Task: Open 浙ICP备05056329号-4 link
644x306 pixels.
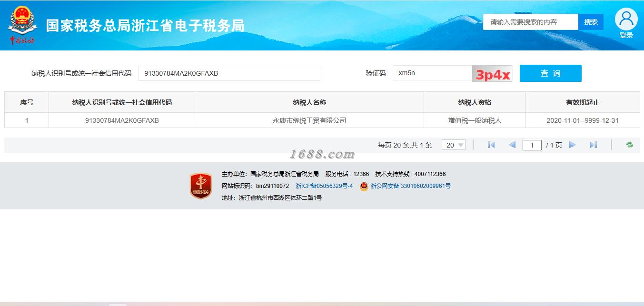Action: 324,186
